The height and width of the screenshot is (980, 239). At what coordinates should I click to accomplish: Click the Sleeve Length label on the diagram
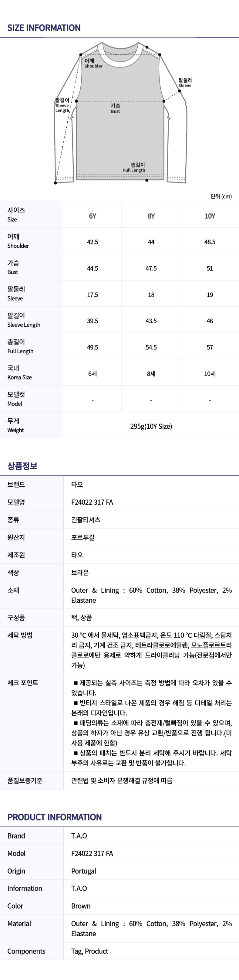pyautogui.click(x=62, y=105)
